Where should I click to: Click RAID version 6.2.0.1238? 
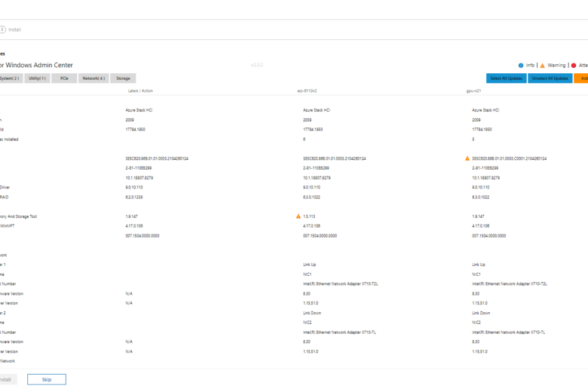[134, 197]
